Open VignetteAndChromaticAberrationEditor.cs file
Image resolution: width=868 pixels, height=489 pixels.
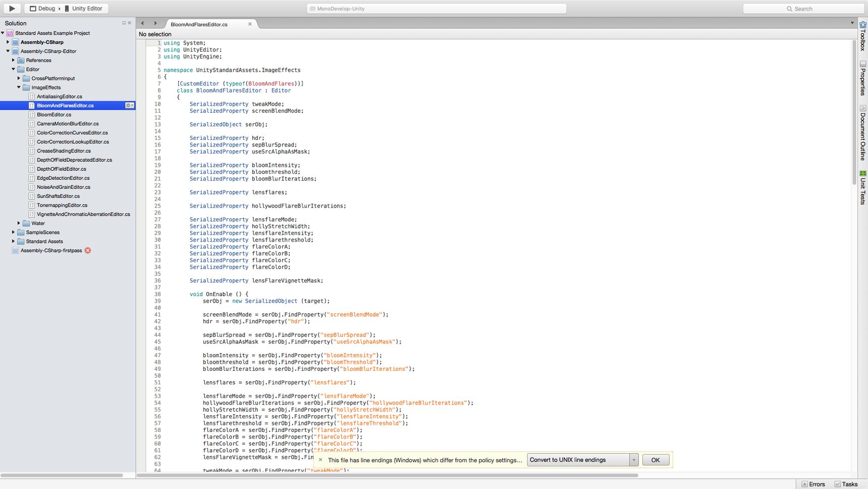(83, 215)
